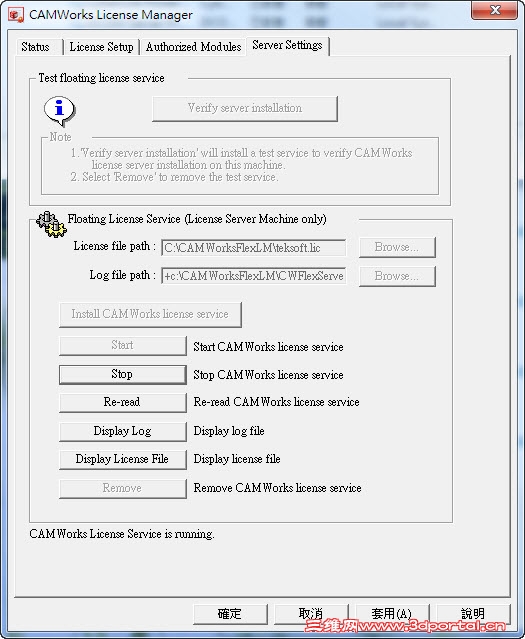Click the 'Display license file' description

click(237, 459)
